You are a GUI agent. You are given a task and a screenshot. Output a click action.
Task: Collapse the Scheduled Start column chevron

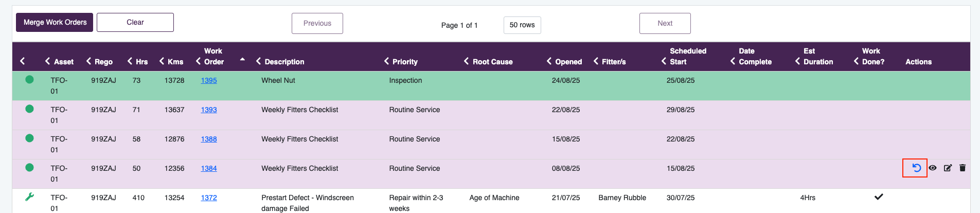click(664, 61)
